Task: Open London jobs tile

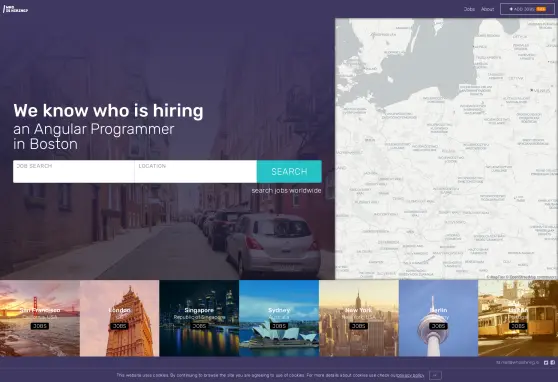Action: point(120,318)
